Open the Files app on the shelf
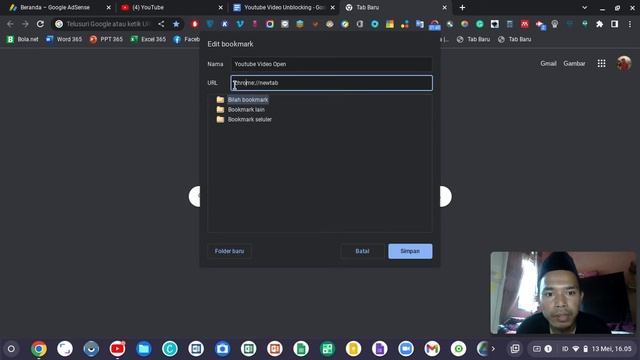Screen dimensions: 640x360 pos(144,349)
